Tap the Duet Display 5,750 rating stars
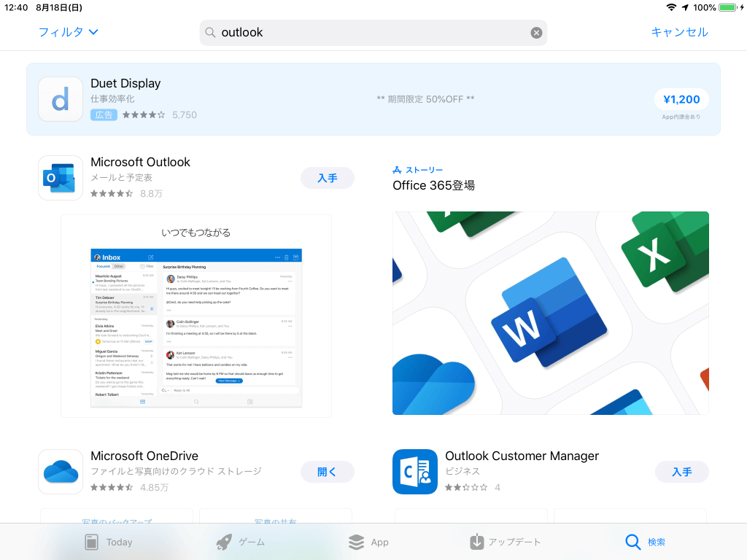 point(144,114)
